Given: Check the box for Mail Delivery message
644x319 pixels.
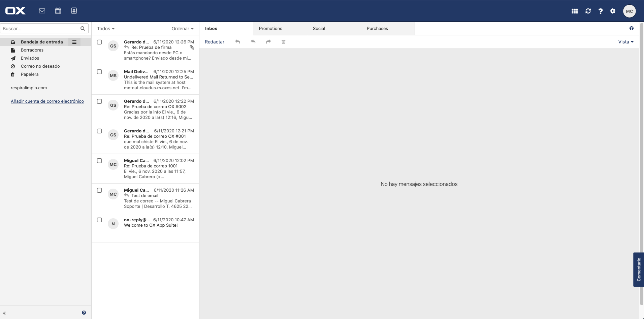Looking at the screenshot, I should point(99,72).
